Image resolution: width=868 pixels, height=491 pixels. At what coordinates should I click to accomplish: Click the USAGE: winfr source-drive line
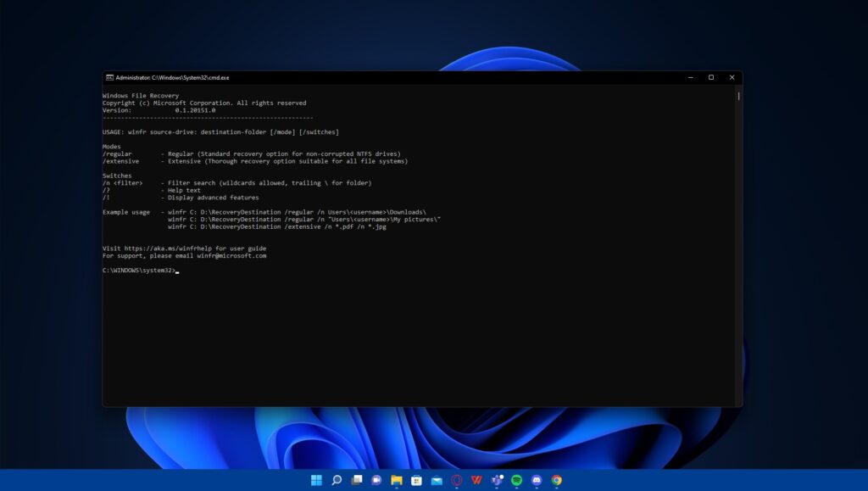tap(221, 131)
